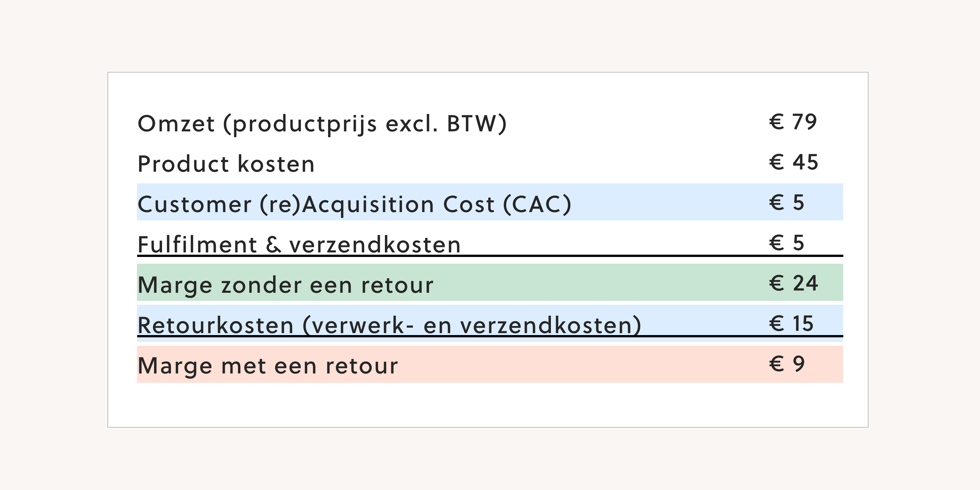
Task: Select the € 45 product cost amount
Action: (x=794, y=162)
